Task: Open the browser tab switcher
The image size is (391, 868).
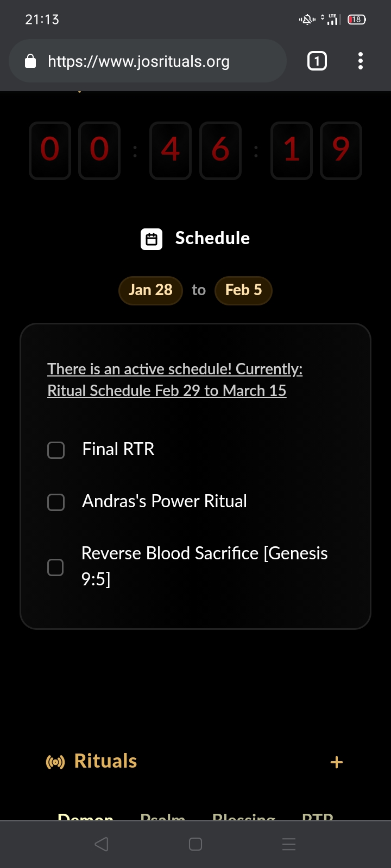Action: 317,61
